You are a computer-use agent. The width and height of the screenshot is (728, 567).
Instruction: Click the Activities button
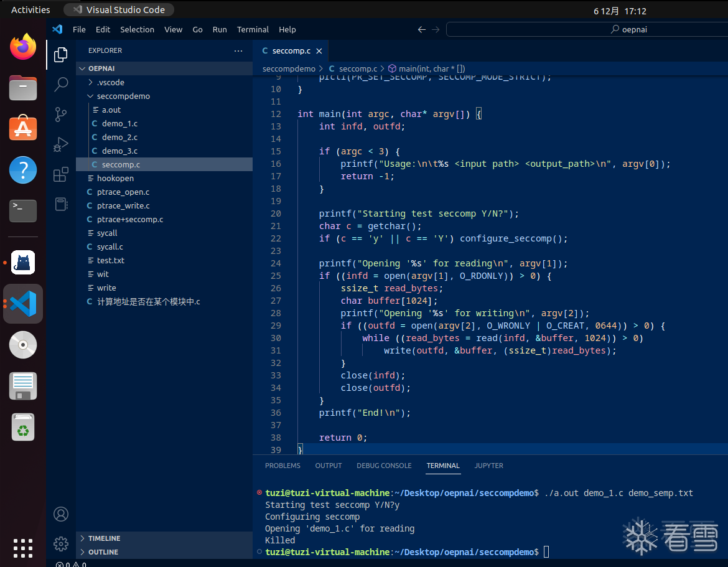[x=30, y=10]
